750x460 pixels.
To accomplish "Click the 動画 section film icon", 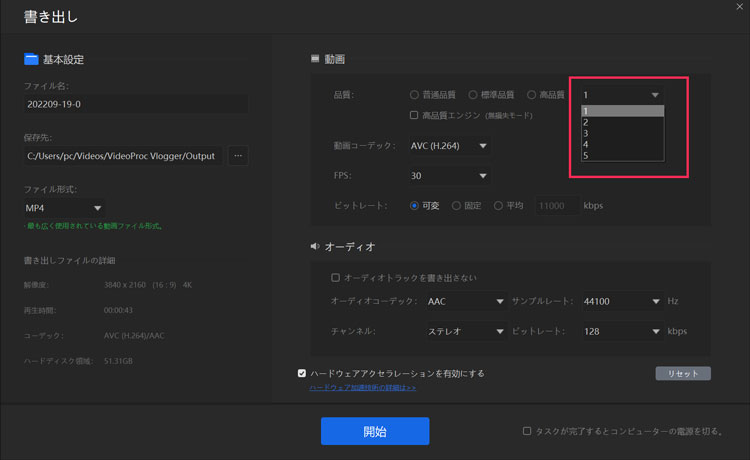I will click(x=315, y=59).
